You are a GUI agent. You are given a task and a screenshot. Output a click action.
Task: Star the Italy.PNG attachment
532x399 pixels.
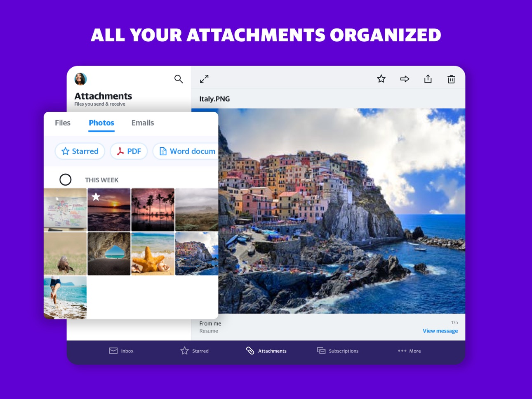point(381,78)
